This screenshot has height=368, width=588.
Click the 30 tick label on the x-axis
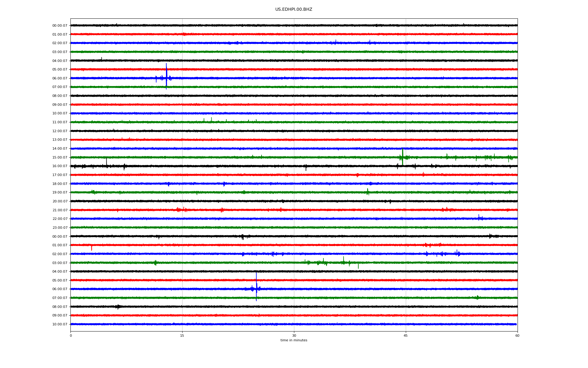[294, 335]
